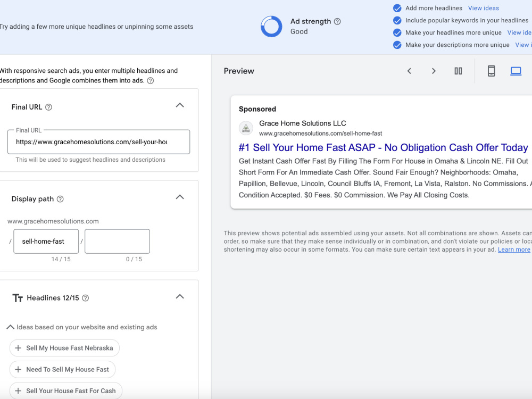Click the 14 / 15 character counter
This screenshot has height=399, width=532.
pos(61,259)
